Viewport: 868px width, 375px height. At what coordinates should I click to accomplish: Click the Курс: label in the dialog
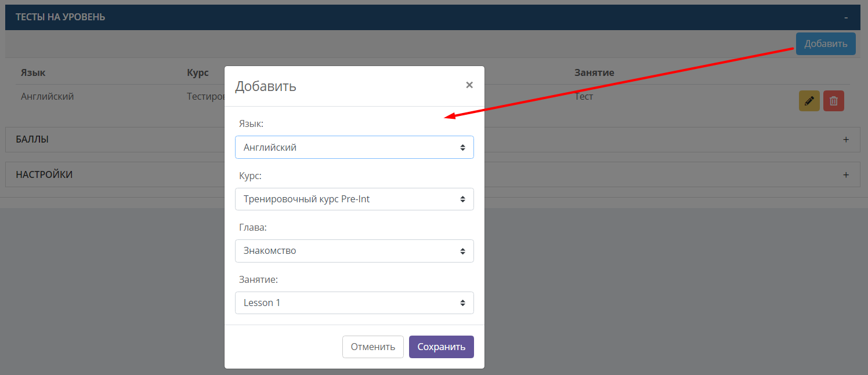point(250,176)
